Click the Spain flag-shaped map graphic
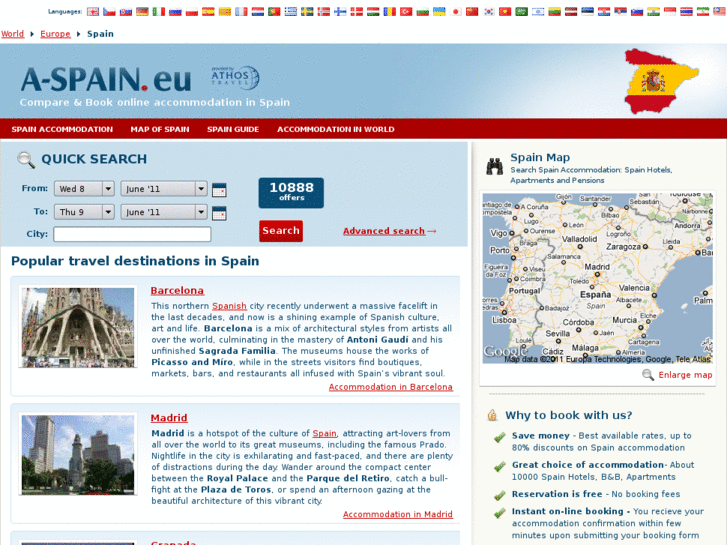 (x=662, y=82)
